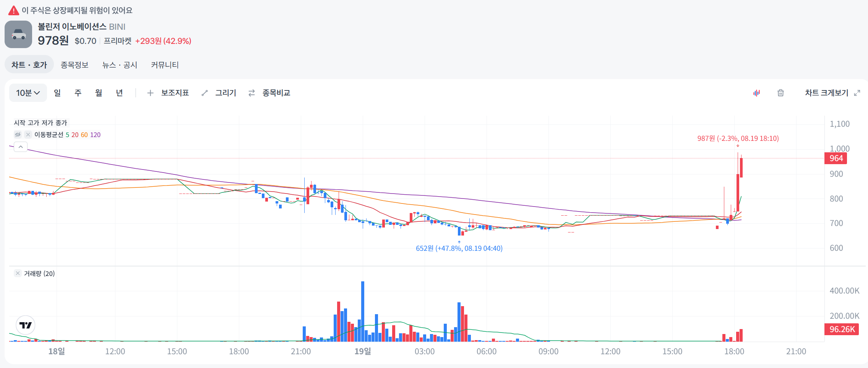The height and width of the screenshot is (368, 868).
Task: Click the 60 period moving average value
Action: 84,135
